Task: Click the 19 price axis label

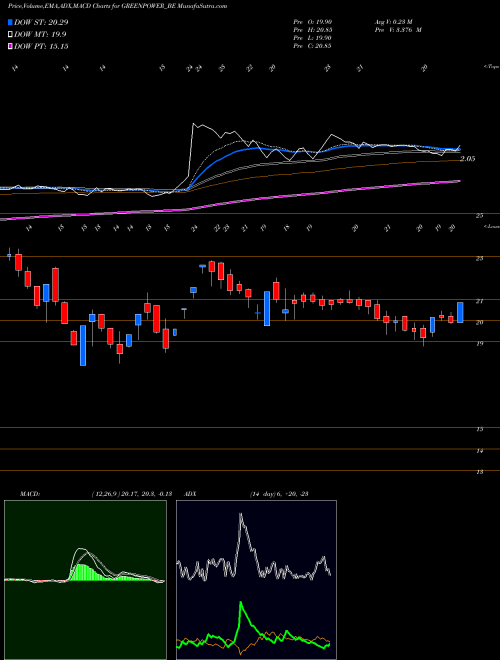Action: point(479,343)
